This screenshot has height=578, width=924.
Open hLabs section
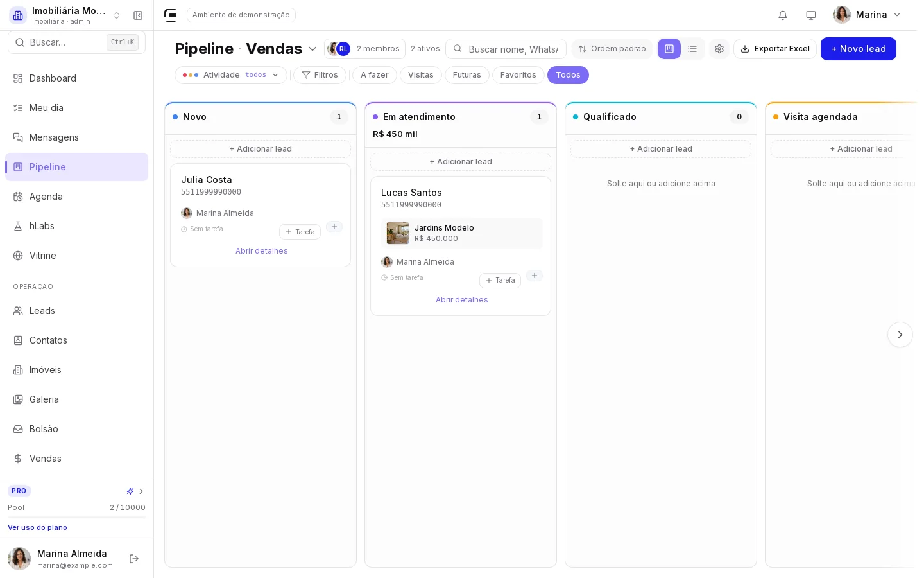(x=77, y=226)
